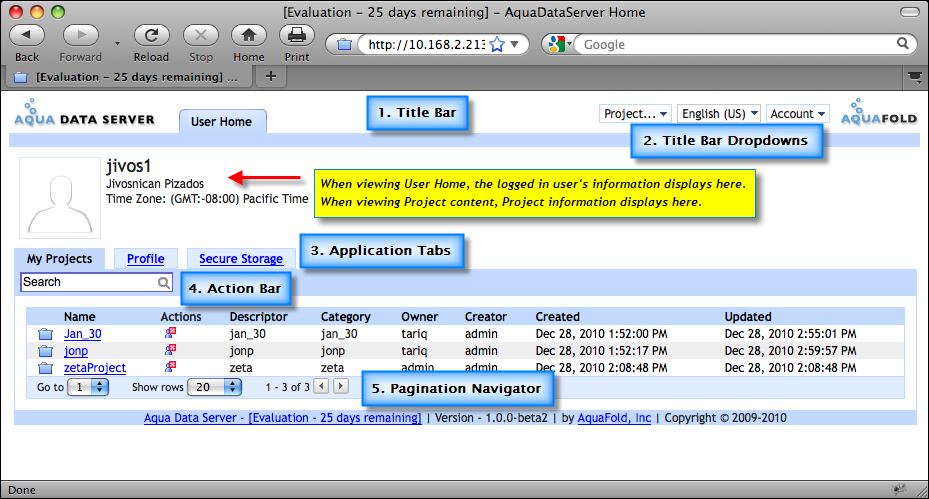Click the browser window zoom pill button
929x499 pixels.
pos(909,12)
